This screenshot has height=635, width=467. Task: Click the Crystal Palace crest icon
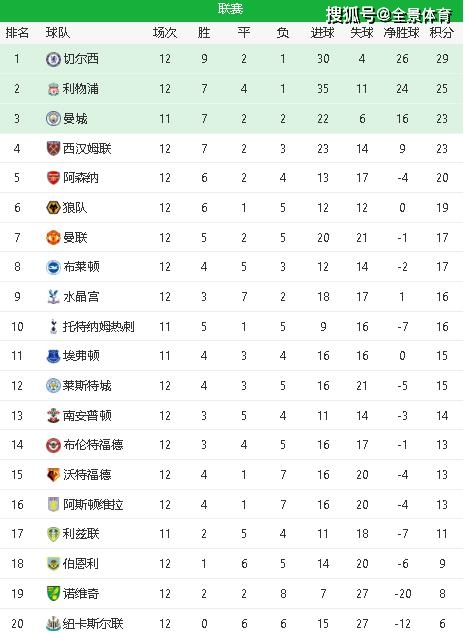point(53,297)
